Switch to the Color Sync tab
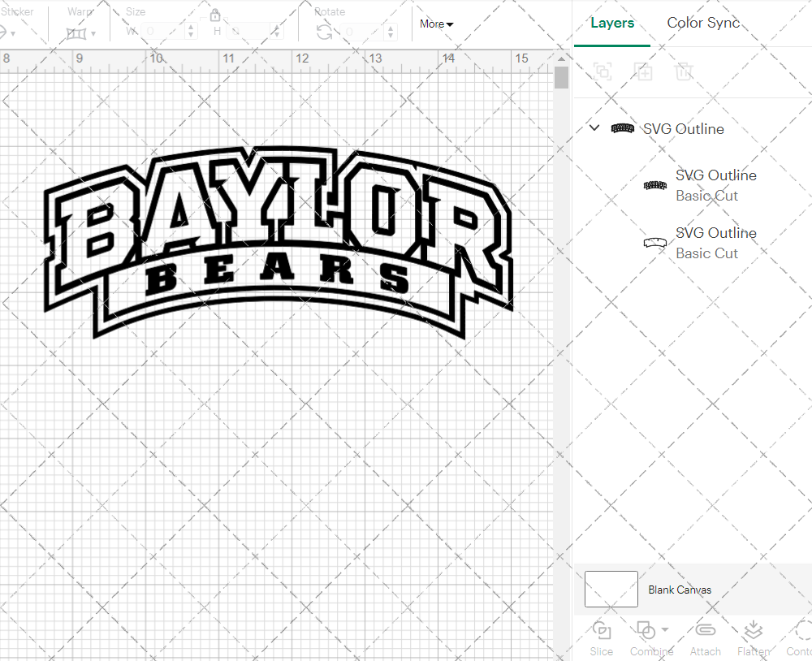This screenshot has height=661, width=812. pyautogui.click(x=703, y=23)
